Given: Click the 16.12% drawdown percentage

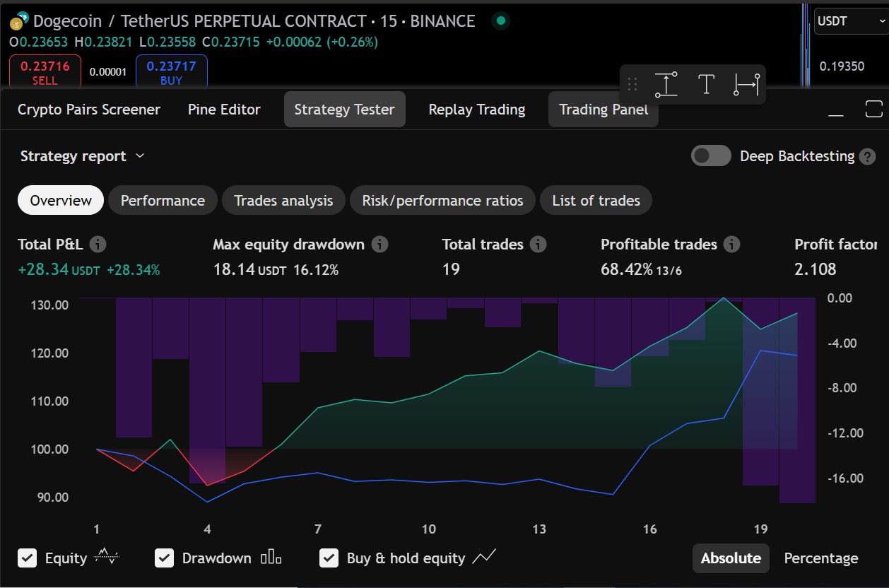Looking at the screenshot, I should pos(316,269).
